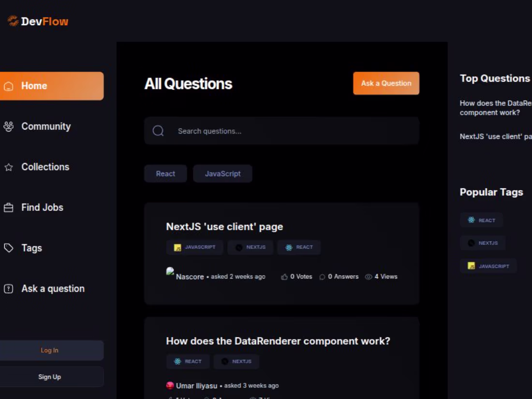The height and width of the screenshot is (399, 532).
Task: Click the Sign Up button
Action: (x=50, y=376)
